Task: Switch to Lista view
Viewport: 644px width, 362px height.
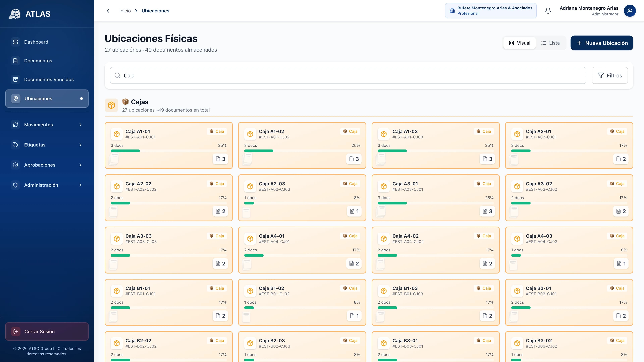Action: pos(550,43)
